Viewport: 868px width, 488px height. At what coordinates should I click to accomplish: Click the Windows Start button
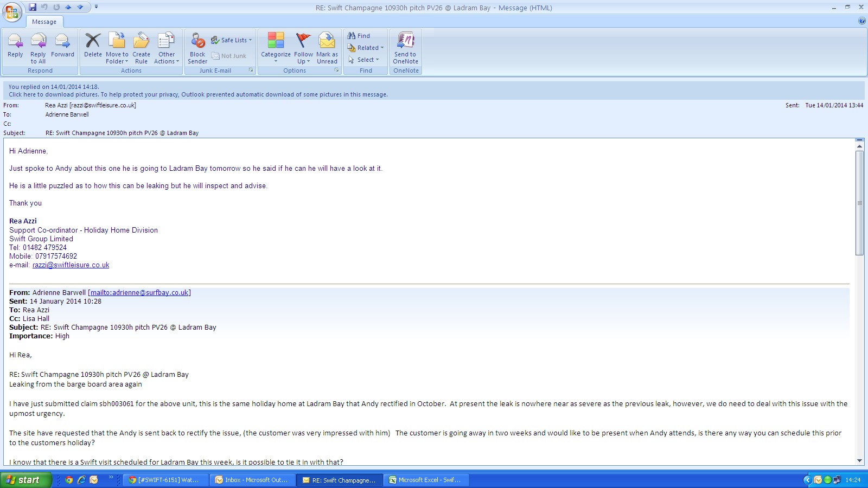[x=25, y=480]
